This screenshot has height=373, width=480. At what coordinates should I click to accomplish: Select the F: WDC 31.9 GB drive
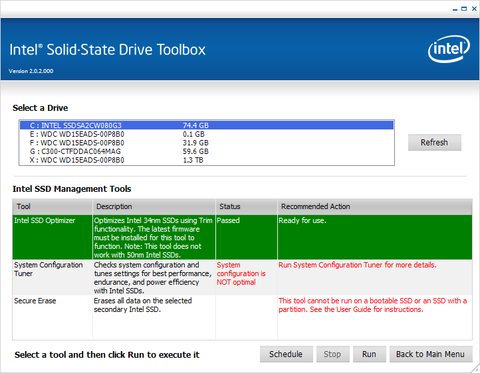pos(206,143)
